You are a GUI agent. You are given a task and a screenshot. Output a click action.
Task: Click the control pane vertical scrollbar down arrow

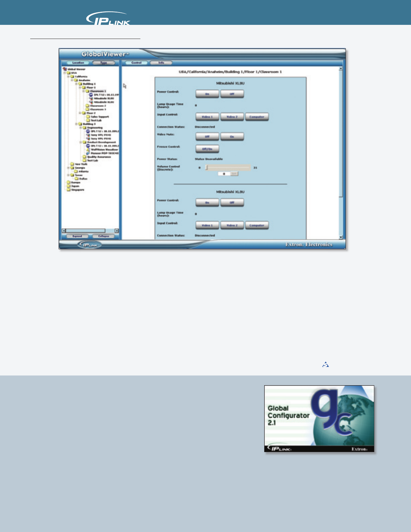(x=340, y=237)
